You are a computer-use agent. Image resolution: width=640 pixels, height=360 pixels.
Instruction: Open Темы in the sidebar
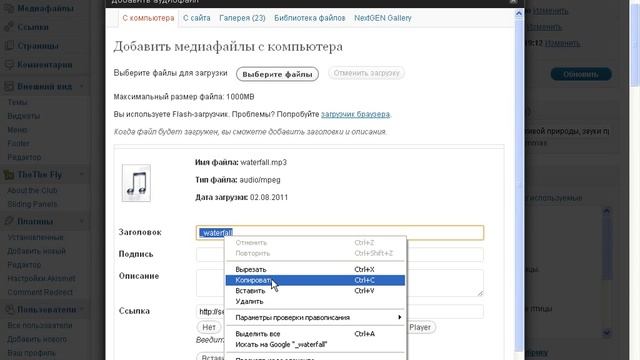point(18,102)
